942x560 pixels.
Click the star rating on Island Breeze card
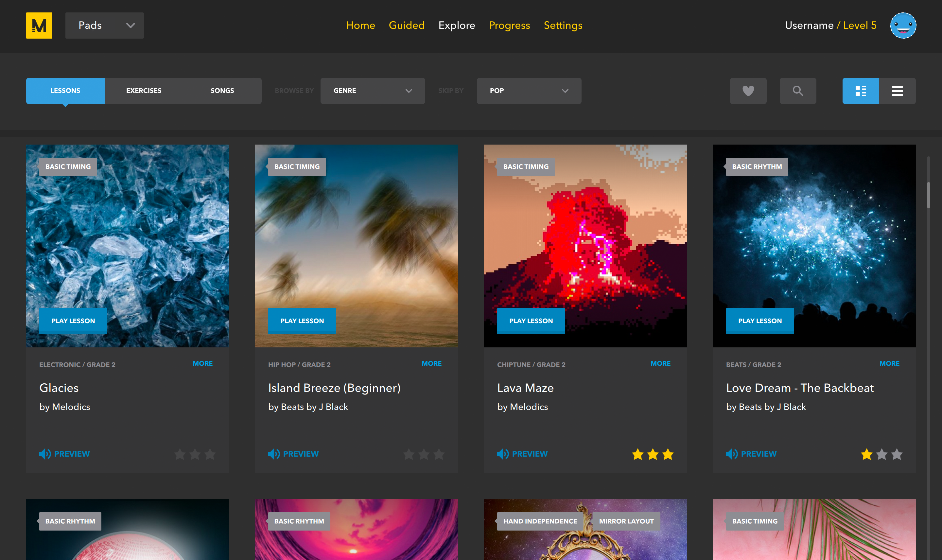[x=424, y=454]
